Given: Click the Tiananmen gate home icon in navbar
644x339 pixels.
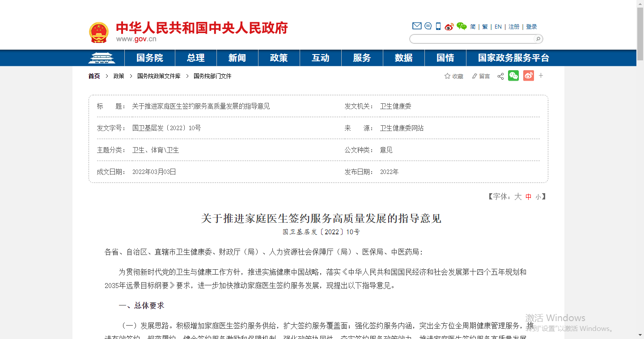Looking at the screenshot, I should tap(102, 58).
